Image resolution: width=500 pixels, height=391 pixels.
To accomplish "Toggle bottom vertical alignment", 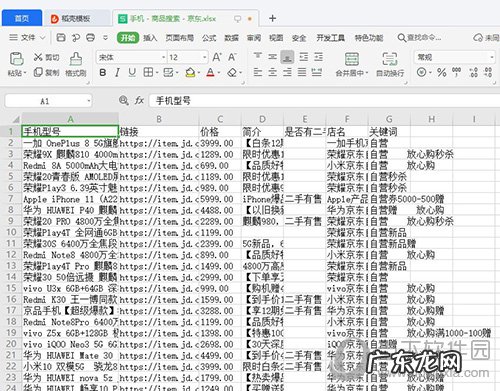I will [x=287, y=57].
